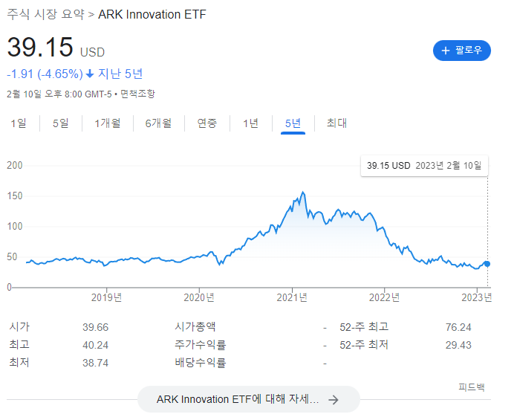This screenshot has width=517, height=420.
Task: Open the 주식 시장 요약 breadcrumb link
Action: 45,15
